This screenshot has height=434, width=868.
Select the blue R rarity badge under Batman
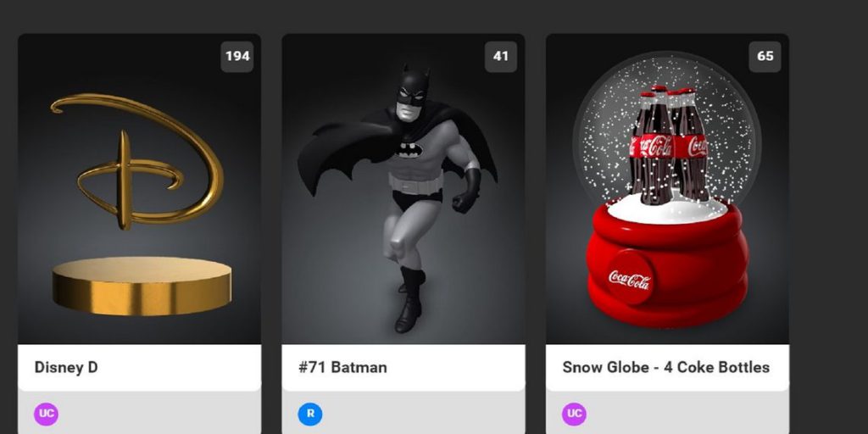[310, 414]
